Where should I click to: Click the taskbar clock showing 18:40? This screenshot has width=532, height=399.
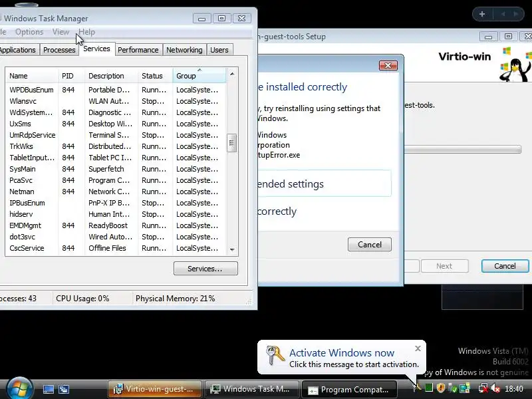pos(514,388)
